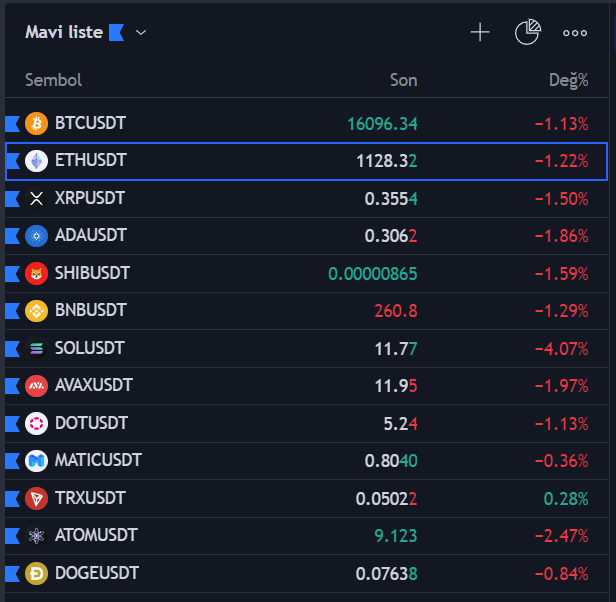The width and height of the screenshot is (616, 602).
Task: Click ATOMUSDT last price 9.123
Action: click(x=395, y=535)
